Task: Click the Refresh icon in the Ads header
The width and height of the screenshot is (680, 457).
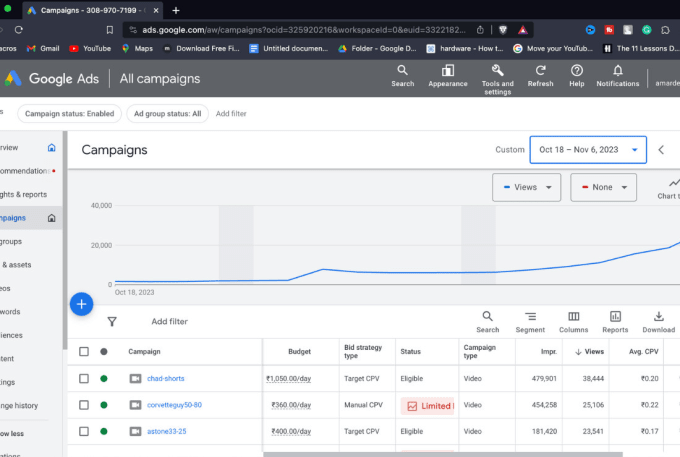Action: [x=540, y=76]
